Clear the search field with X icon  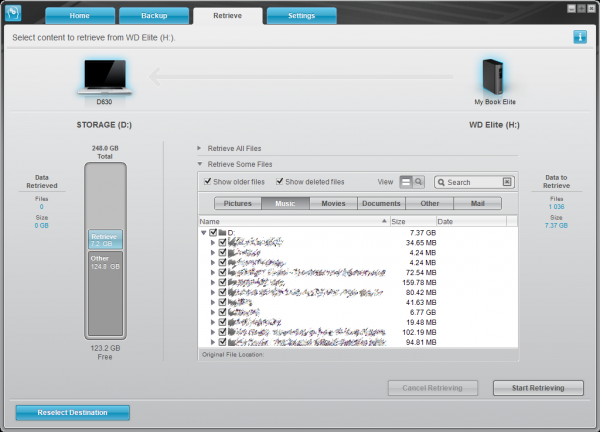pyautogui.click(x=507, y=182)
